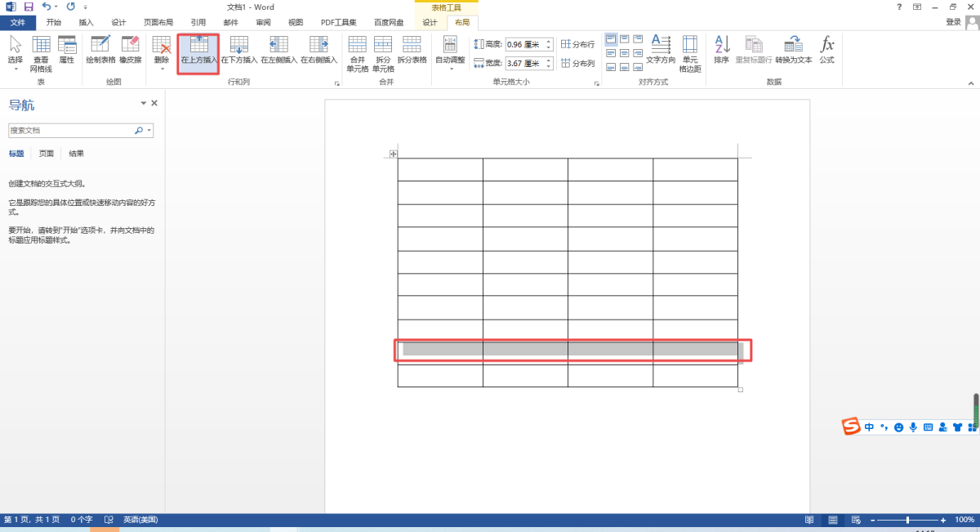Click Distribute Rows (分布行) button
This screenshot has width=980, height=532.
pyautogui.click(x=578, y=44)
